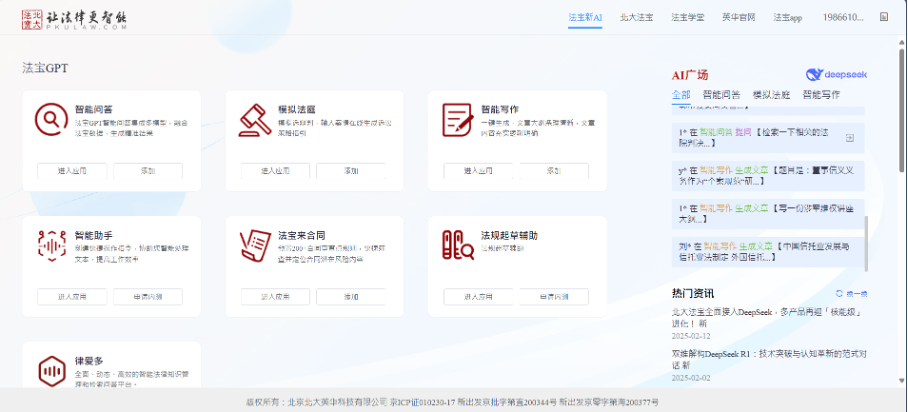Click 进入应用 on the 智能写作 card
The height and width of the screenshot is (412, 908).
coord(478,171)
